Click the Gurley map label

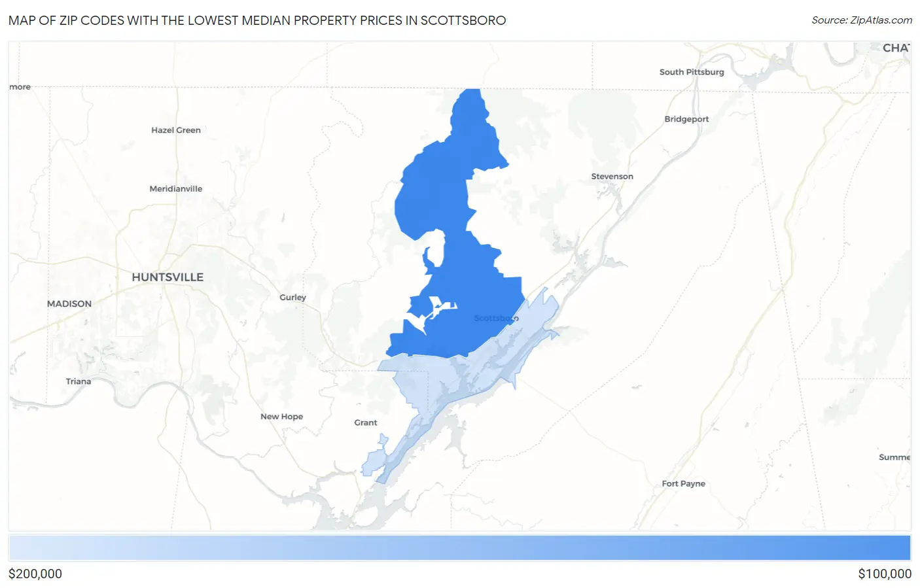click(x=292, y=298)
